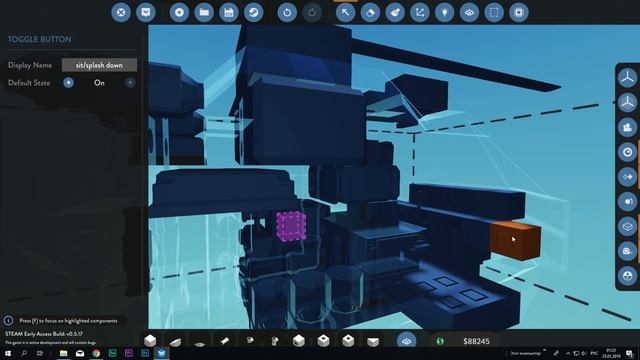Open the load vehicle folder icon

click(x=204, y=12)
